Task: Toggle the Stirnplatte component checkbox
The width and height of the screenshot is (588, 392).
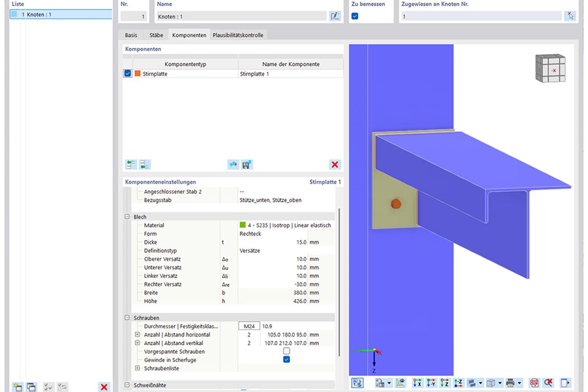Action: click(127, 73)
